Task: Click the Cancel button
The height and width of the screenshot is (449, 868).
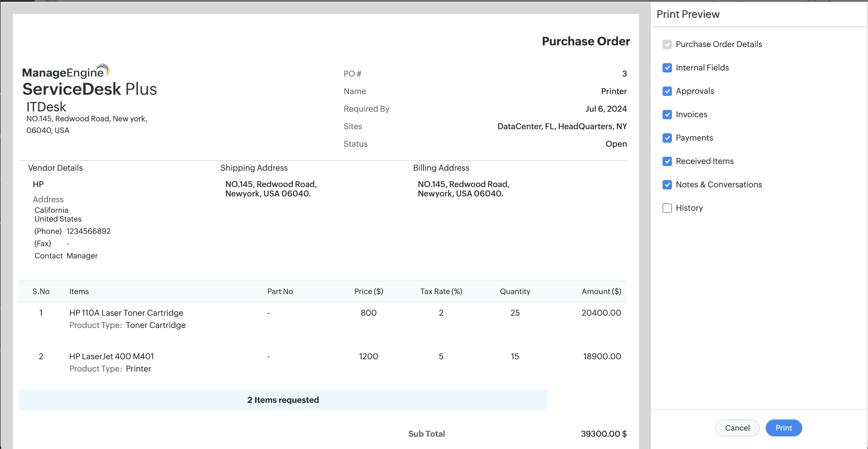Action: 737,428
